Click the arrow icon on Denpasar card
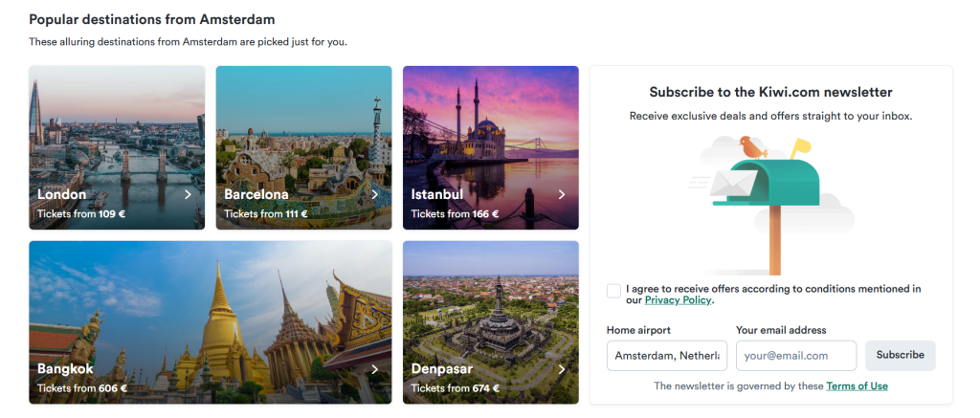 pyautogui.click(x=562, y=369)
